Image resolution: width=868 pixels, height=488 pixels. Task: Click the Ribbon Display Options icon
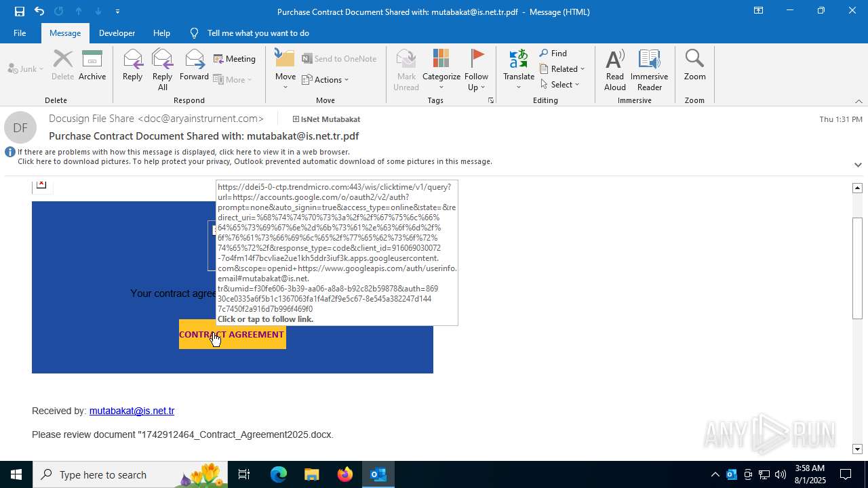tap(758, 11)
